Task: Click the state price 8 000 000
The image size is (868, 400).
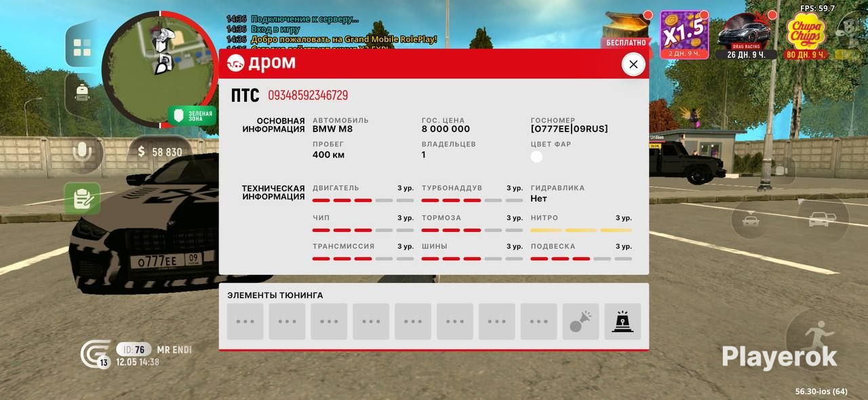Action: pos(446,129)
